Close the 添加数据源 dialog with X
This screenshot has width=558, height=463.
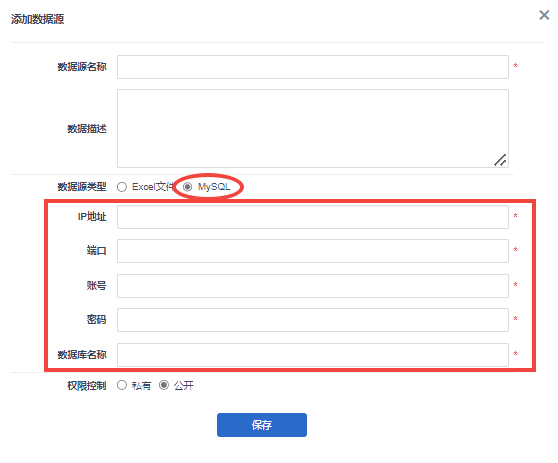(x=544, y=15)
